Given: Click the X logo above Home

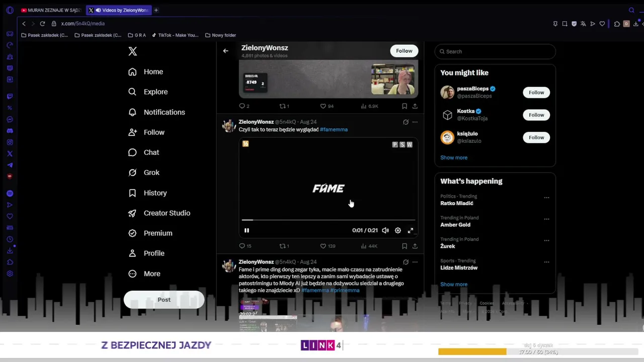Looking at the screenshot, I should 132,51.
